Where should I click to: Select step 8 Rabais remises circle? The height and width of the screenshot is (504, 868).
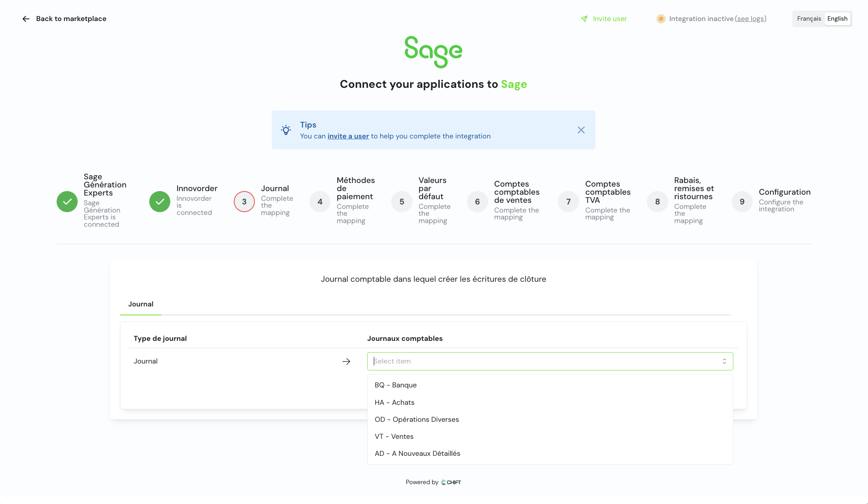click(x=657, y=202)
